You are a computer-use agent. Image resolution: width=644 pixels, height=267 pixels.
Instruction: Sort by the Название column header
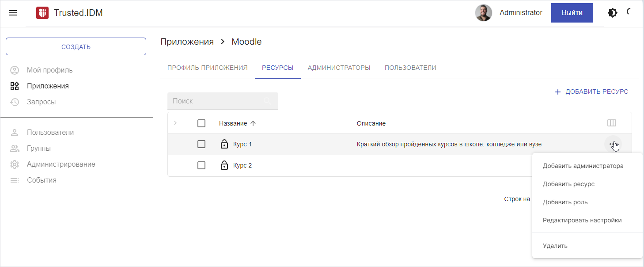[x=233, y=123]
